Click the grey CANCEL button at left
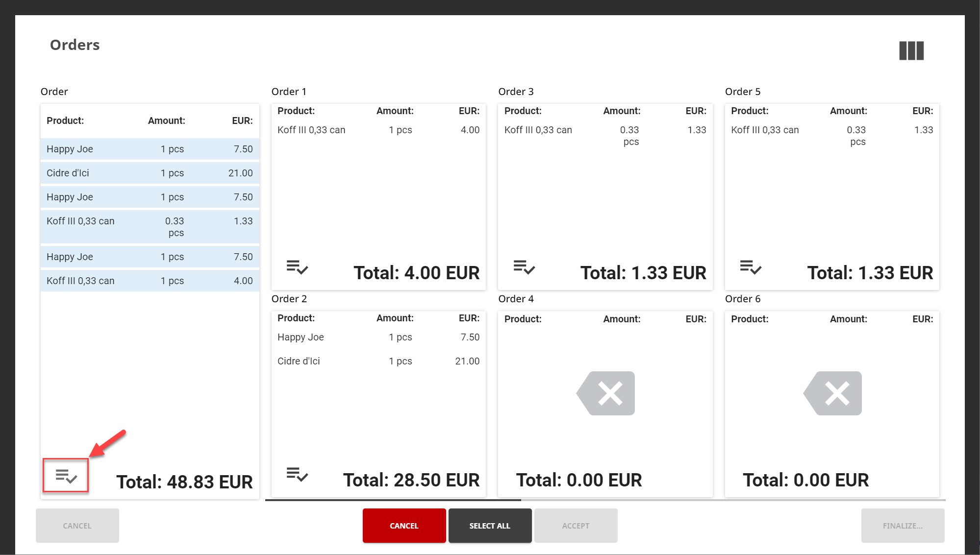This screenshot has height=555, width=980. pos(77,526)
